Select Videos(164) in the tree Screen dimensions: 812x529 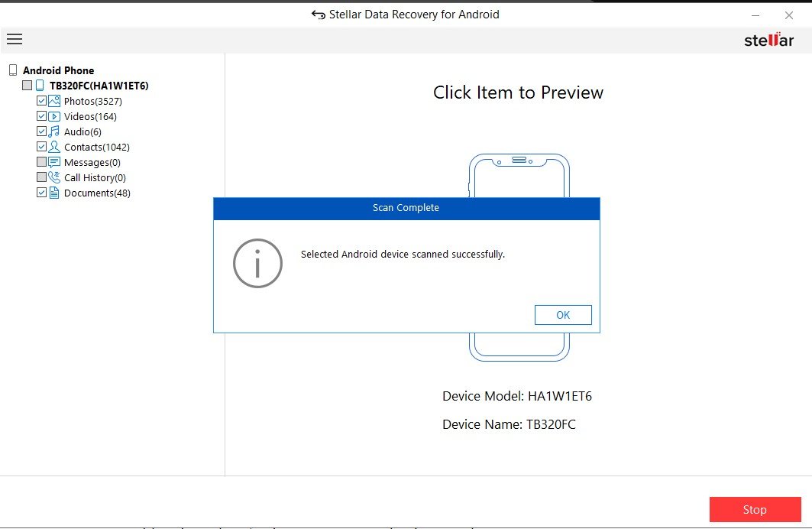coord(90,116)
